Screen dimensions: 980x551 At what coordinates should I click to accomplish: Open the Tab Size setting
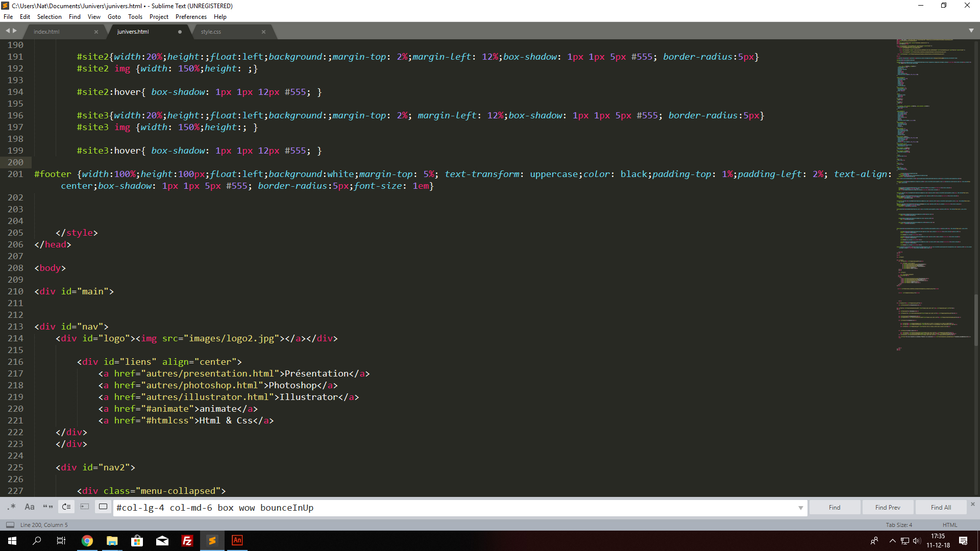899,524
